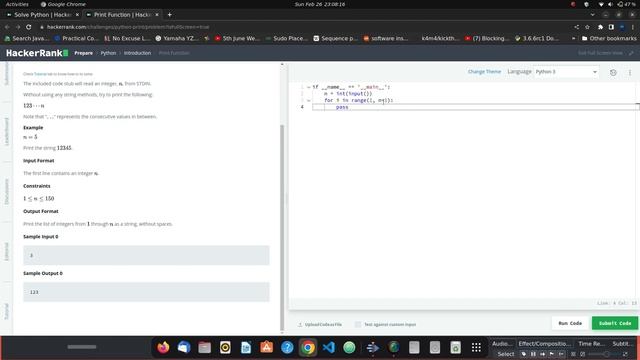Open the Language dropdown showing Python 3
Viewport: 640px width, 360px height.
click(566, 72)
